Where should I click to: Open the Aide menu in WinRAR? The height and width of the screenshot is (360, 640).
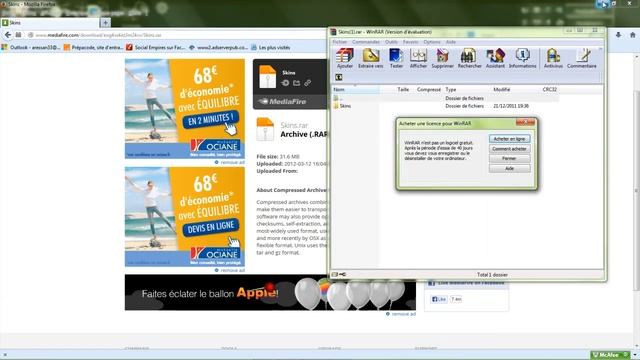(451, 42)
